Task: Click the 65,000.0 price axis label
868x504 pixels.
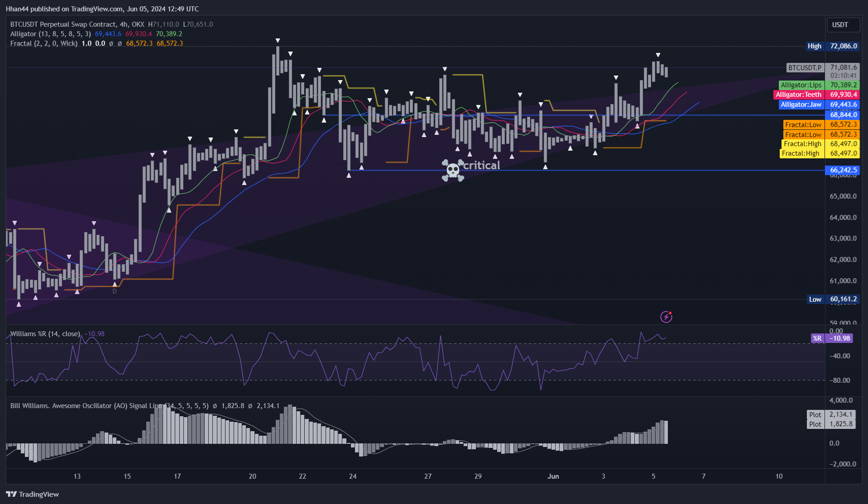Action: (843, 196)
